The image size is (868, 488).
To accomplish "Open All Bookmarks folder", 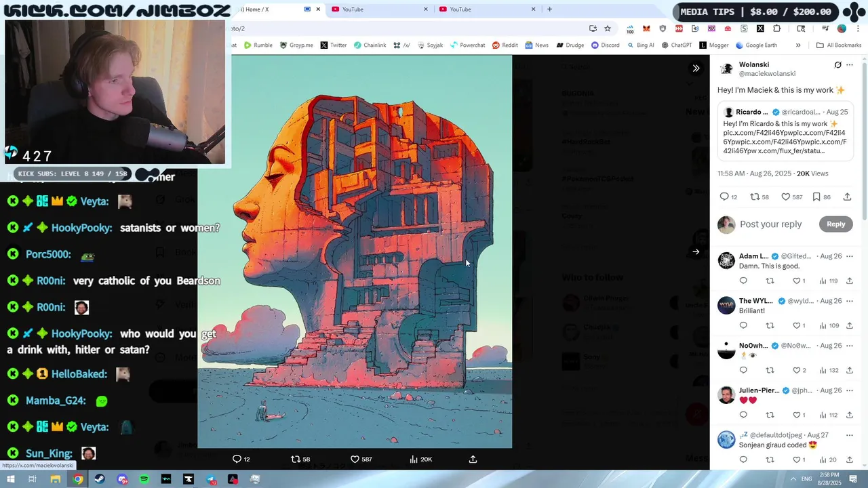I will [839, 45].
